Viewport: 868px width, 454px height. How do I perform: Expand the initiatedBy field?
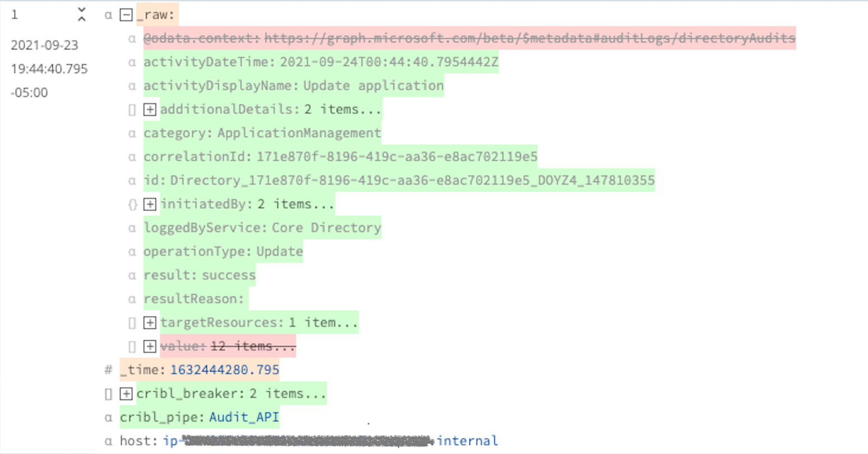tap(150, 204)
